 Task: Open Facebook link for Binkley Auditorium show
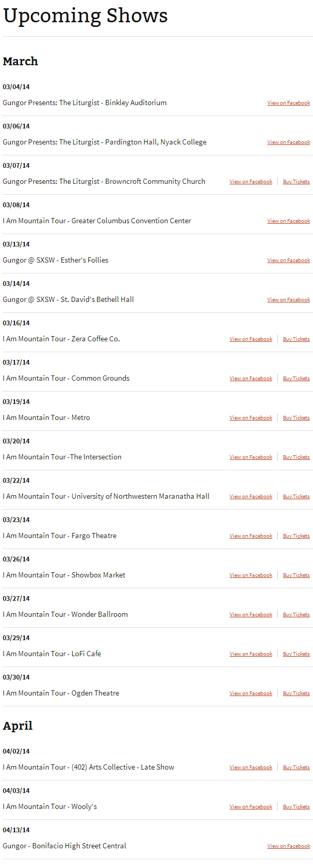288,103
